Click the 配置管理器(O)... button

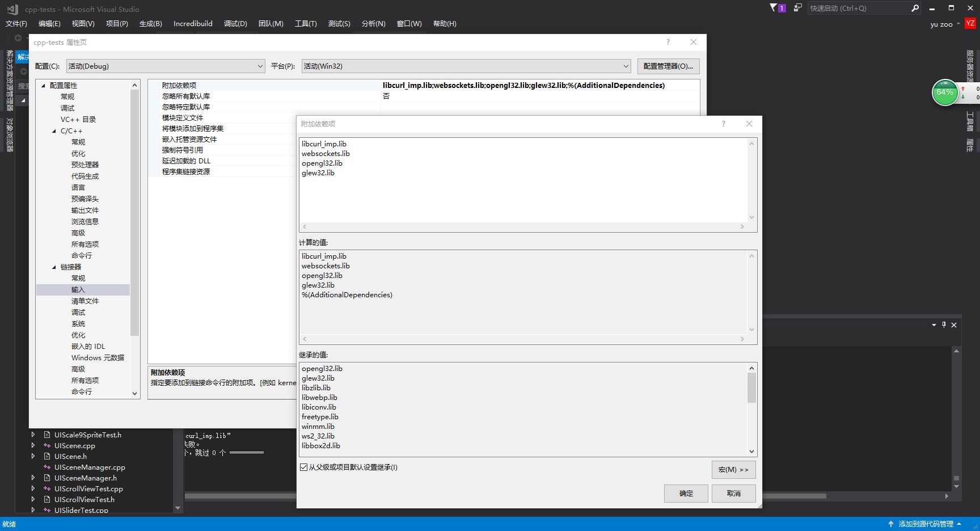(669, 66)
